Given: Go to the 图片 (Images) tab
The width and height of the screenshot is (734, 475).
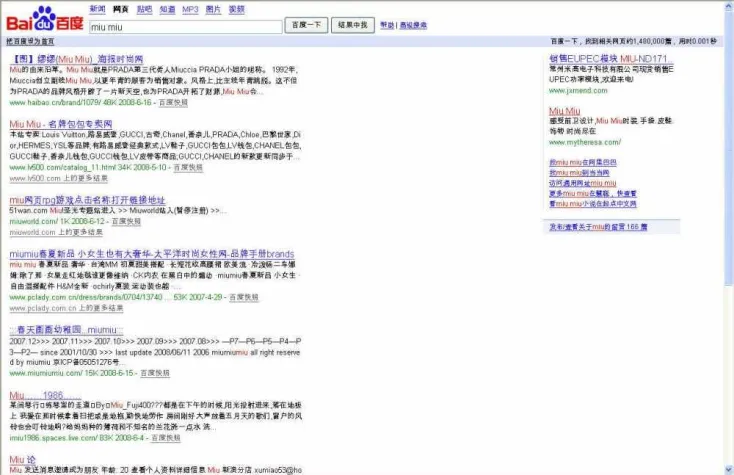Looking at the screenshot, I should (x=213, y=9).
